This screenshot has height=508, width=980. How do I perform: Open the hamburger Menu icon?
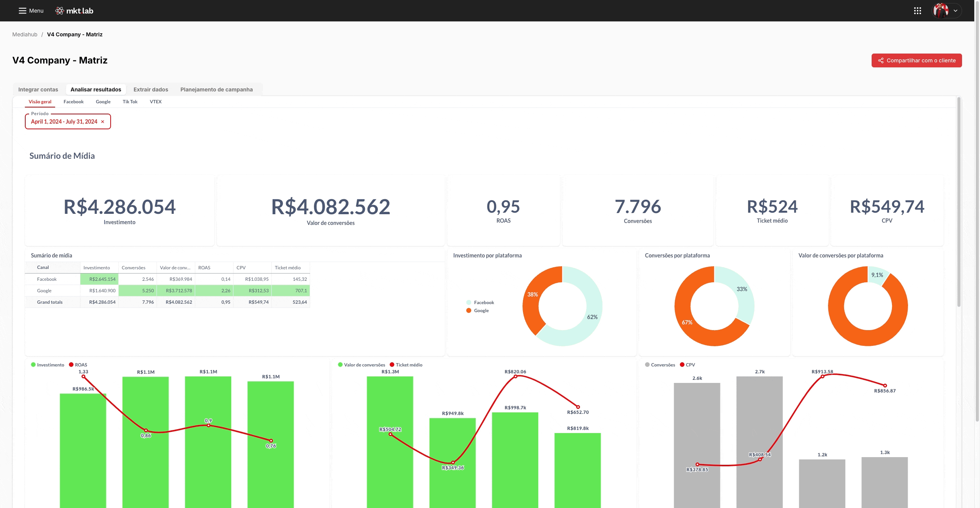23,11
